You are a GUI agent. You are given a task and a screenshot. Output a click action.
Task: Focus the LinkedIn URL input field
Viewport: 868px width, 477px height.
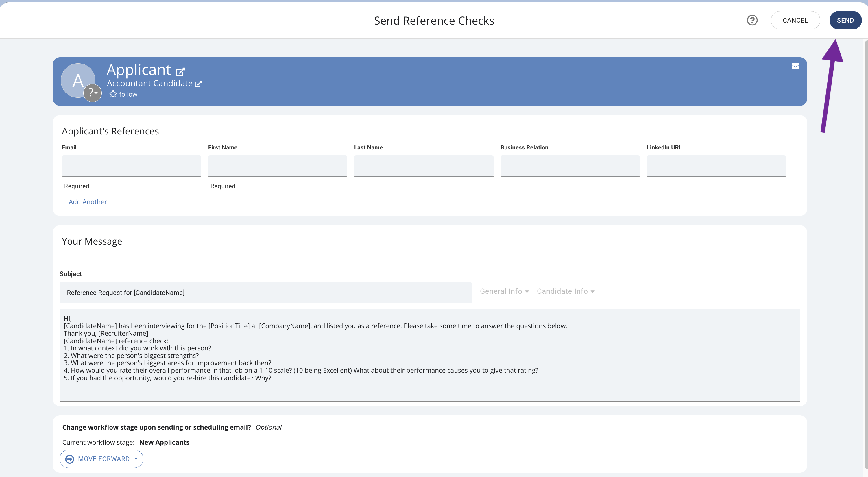716,166
